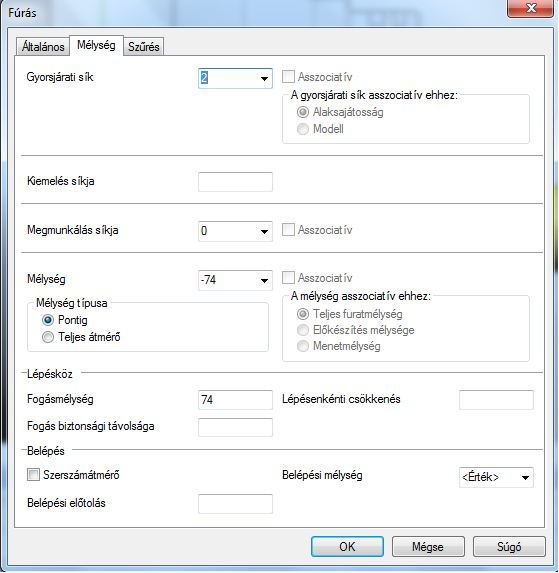Switch to the Általános tab
Viewport: 559px width, 573px height.
tap(43, 47)
